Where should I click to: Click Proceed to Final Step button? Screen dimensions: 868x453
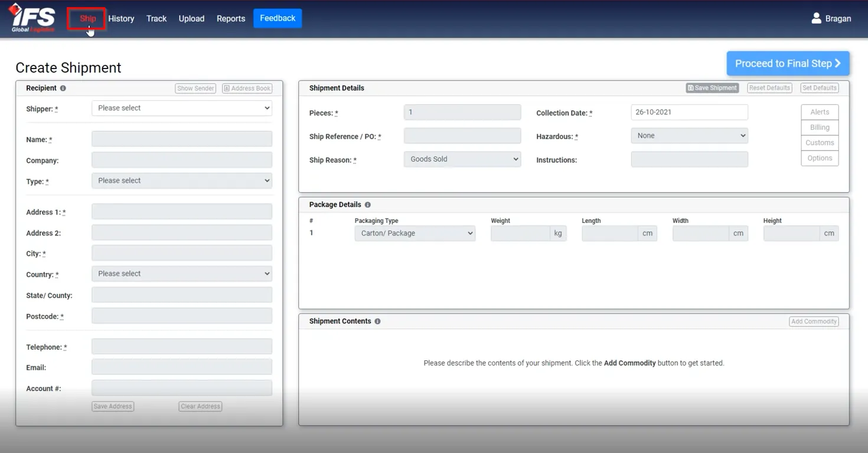click(788, 63)
